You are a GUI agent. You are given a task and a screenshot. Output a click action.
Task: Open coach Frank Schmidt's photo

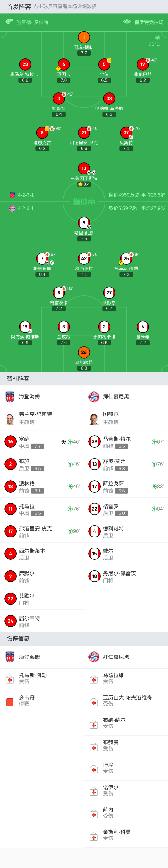coord(10,419)
